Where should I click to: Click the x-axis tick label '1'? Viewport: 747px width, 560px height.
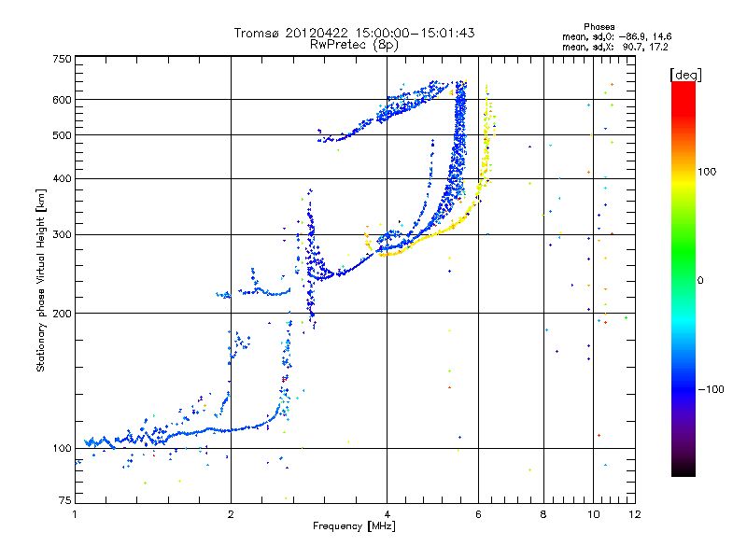pyautogui.click(x=75, y=514)
